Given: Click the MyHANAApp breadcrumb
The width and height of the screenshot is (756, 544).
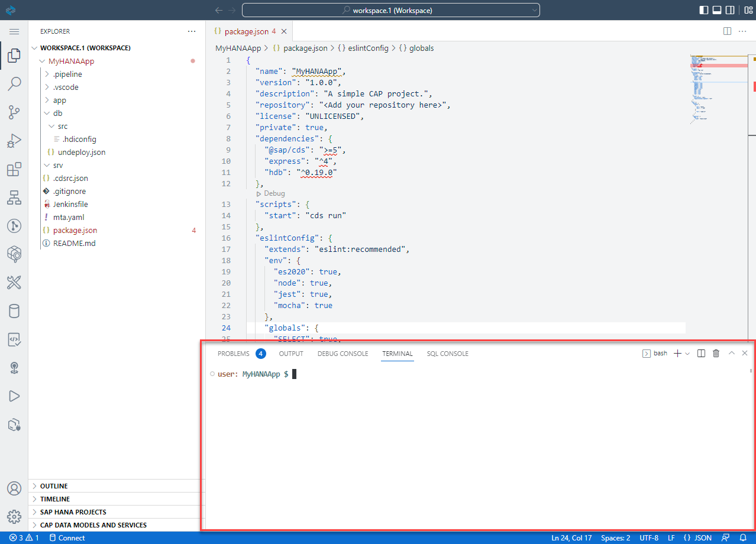Looking at the screenshot, I should (238, 48).
